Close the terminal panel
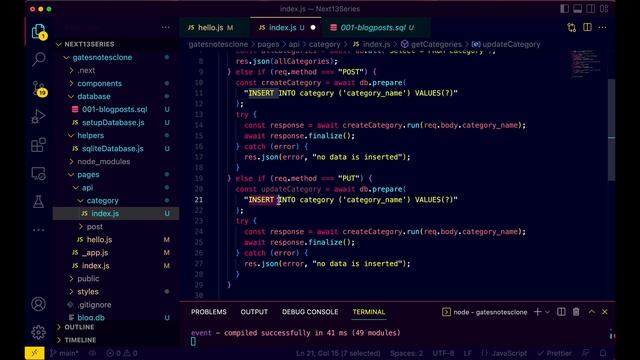 point(605,312)
